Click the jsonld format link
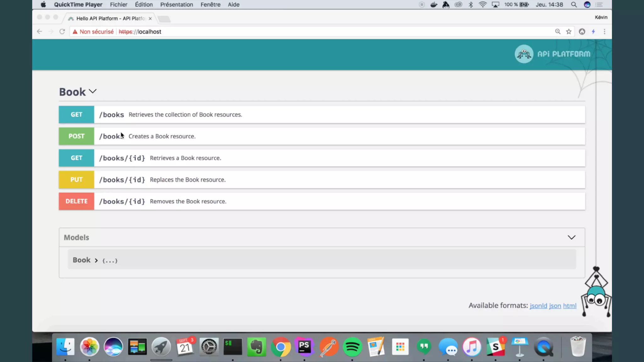This screenshot has width=644, height=362. 538,306
